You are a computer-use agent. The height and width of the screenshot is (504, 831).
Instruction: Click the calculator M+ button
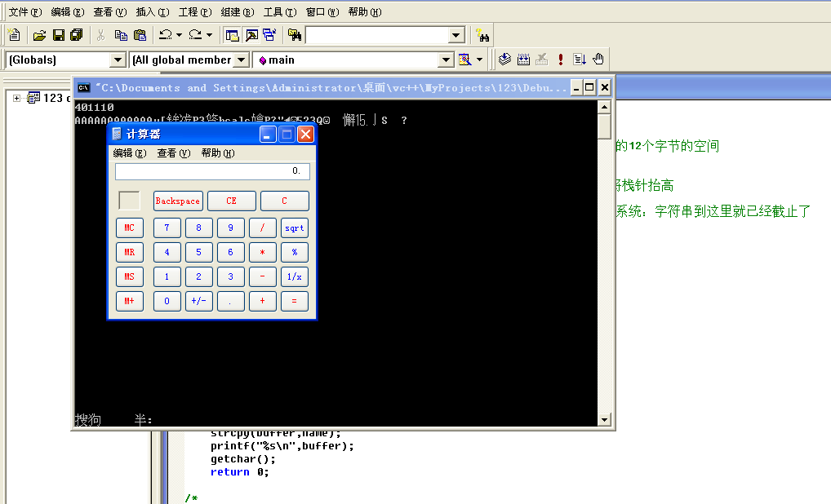129,301
